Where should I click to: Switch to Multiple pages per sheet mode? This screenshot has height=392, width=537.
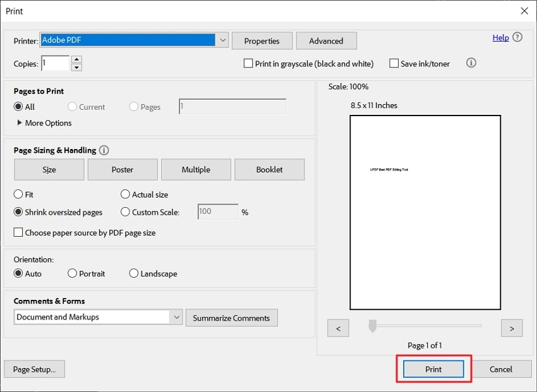(x=196, y=169)
